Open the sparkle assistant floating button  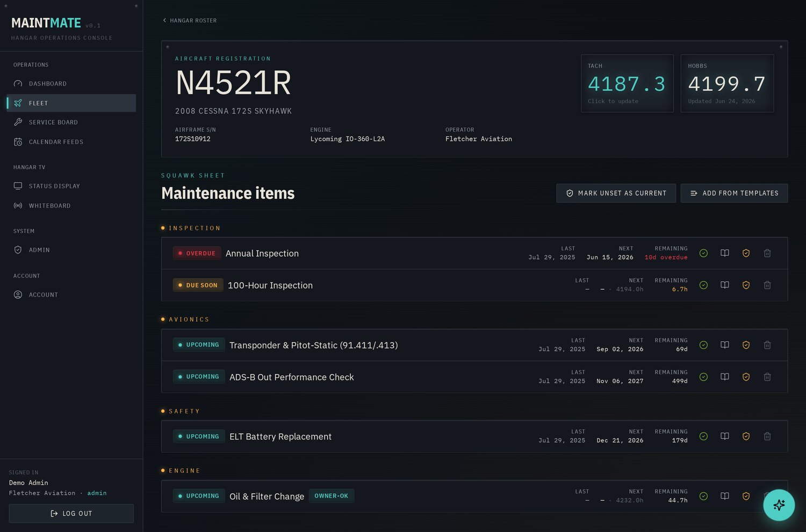(x=779, y=505)
